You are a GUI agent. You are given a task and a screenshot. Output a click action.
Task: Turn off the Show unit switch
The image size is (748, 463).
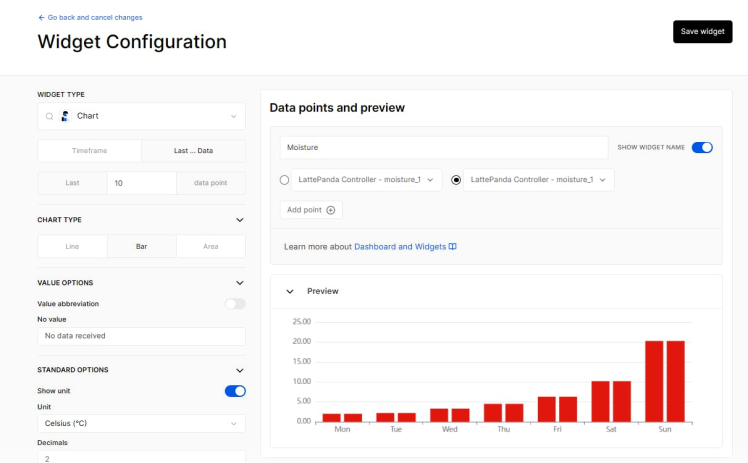pos(235,391)
